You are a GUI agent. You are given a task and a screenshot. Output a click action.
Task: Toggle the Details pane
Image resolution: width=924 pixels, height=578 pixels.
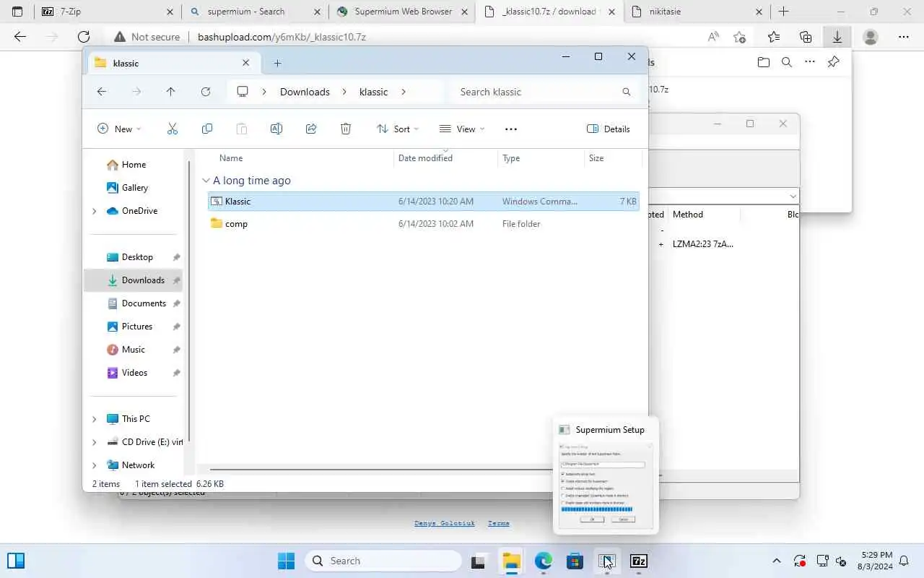tap(609, 129)
